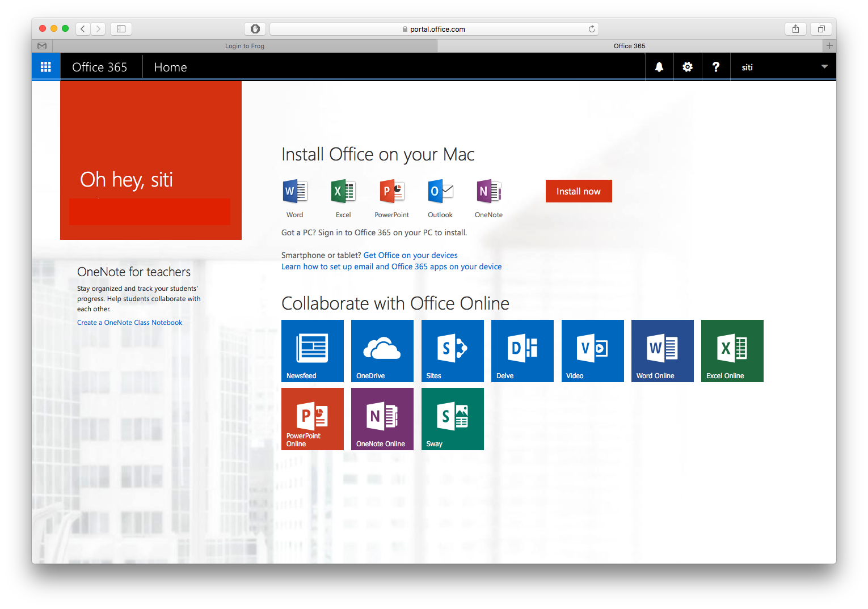Open the Word app icon
Viewport: 868px width, 609px height.
[x=294, y=193]
